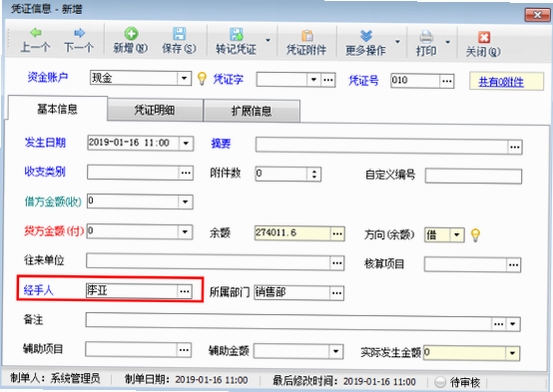Open 凭证附件 attachments
The width and height of the screenshot is (553, 392).
click(306, 42)
